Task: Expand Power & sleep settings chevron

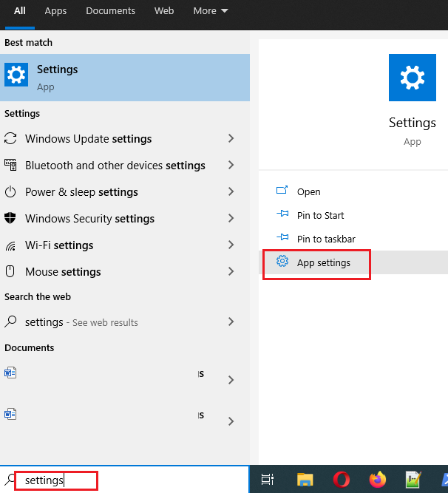Action: pyautogui.click(x=231, y=191)
